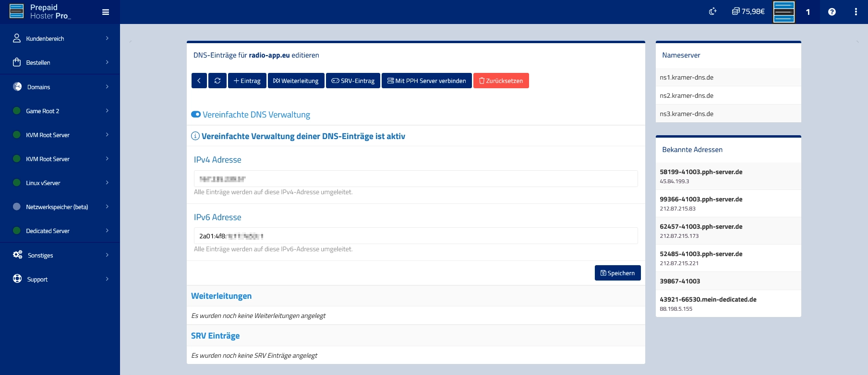Viewport: 868px width, 375px height.
Task: Click the red Zurücksetzen button
Action: [501, 81]
